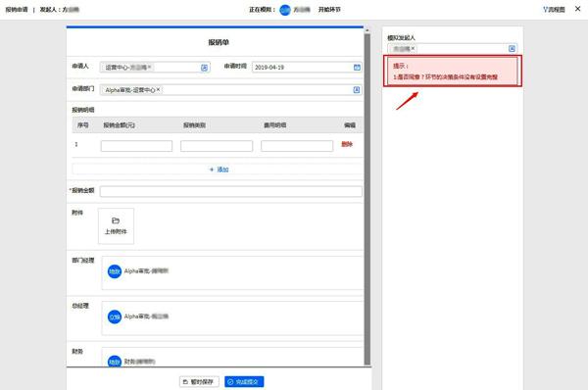Remove the simulated initiator name tag

tap(413, 48)
